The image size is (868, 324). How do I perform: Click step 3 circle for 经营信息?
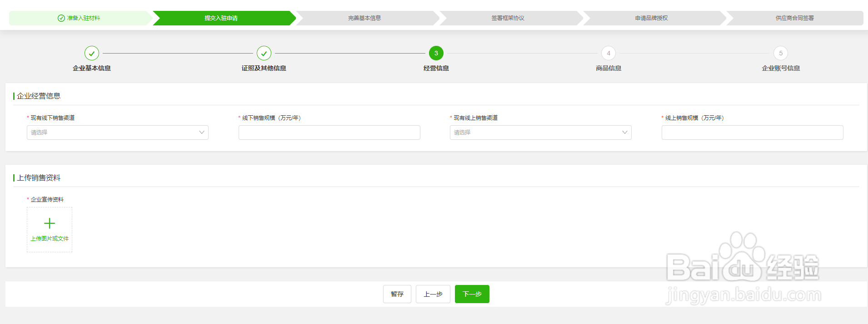click(x=436, y=53)
